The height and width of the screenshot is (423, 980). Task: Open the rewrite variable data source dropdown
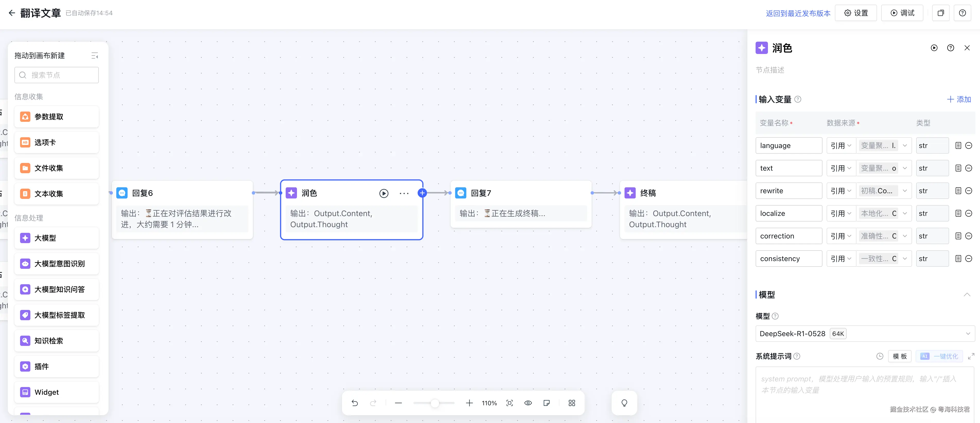883,191
